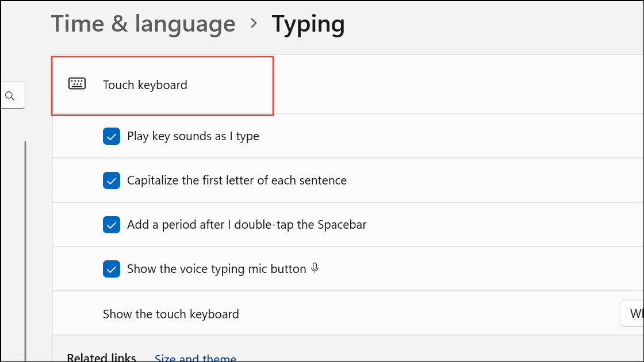
Task: Click the vertical scrollbar on the left
Action: [x=25, y=241]
